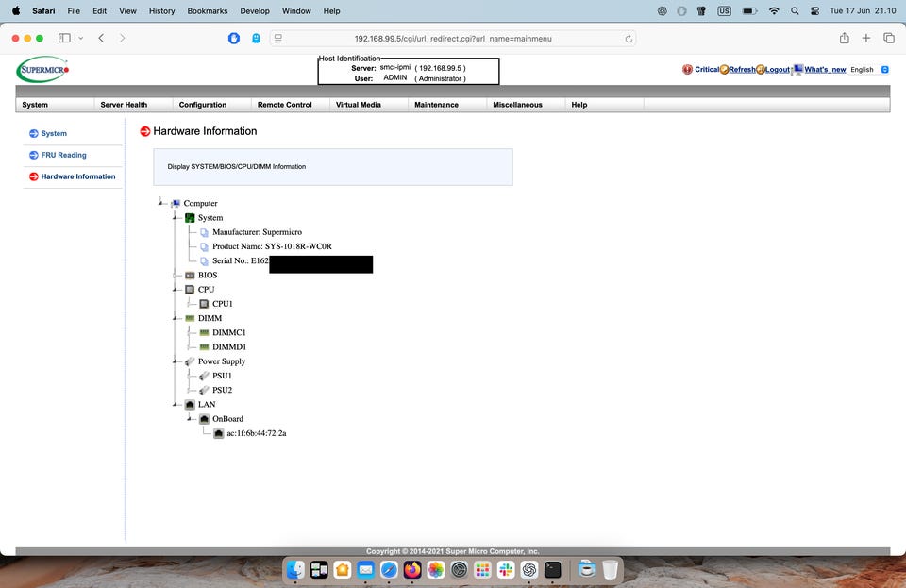This screenshot has width=906, height=588.
Task: Collapse the OnBoard tree node
Action: (x=190, y=419)
